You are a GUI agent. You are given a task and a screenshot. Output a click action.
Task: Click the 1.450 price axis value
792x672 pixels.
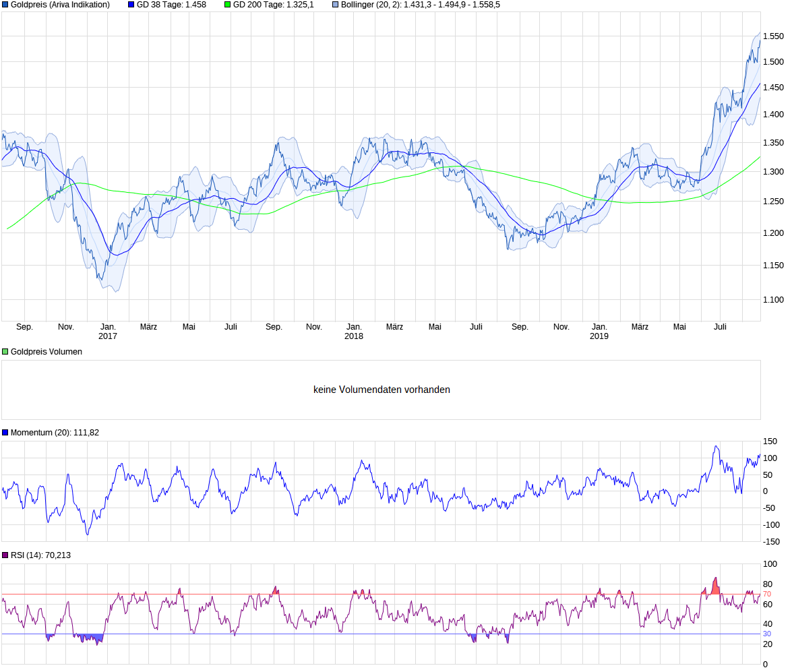coord(773,88)
